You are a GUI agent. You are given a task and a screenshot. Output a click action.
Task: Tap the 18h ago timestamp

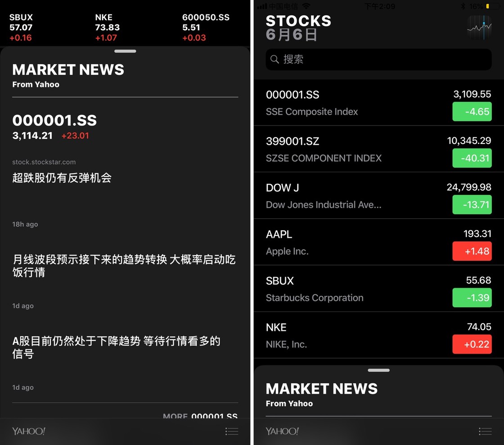click(25, 224)
